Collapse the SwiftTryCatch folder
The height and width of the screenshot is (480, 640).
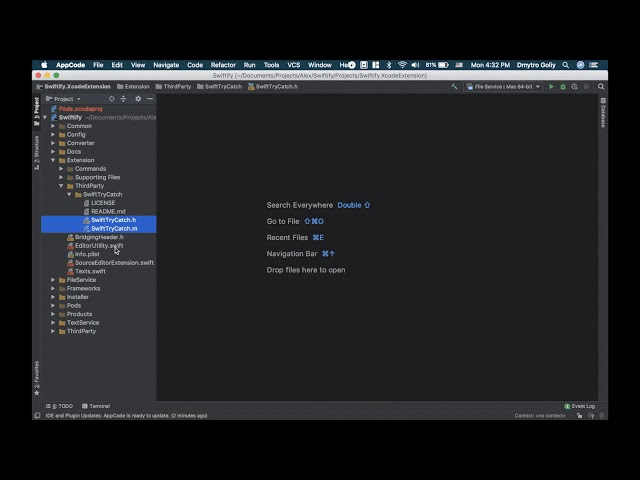[69, 194]
